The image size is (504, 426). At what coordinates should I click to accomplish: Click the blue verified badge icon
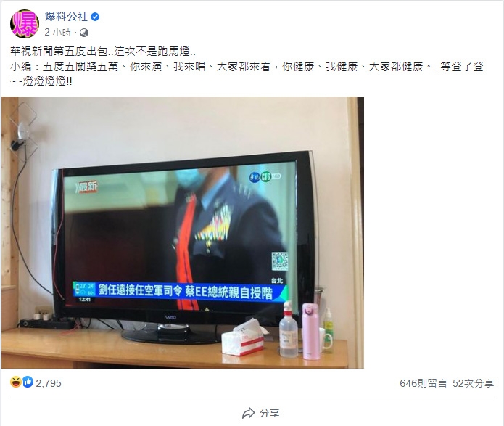tap(95, 17)
